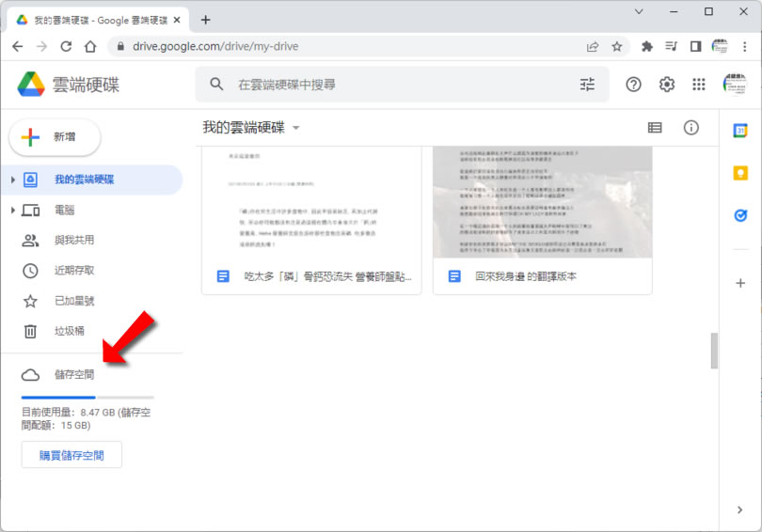View site info lock icon
Image resolution: width=762 pixels, height=532 pixels.
121,47
